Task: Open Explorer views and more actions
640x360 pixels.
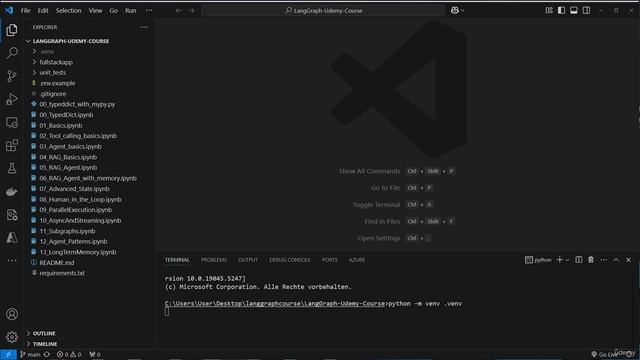Action: 144,27
